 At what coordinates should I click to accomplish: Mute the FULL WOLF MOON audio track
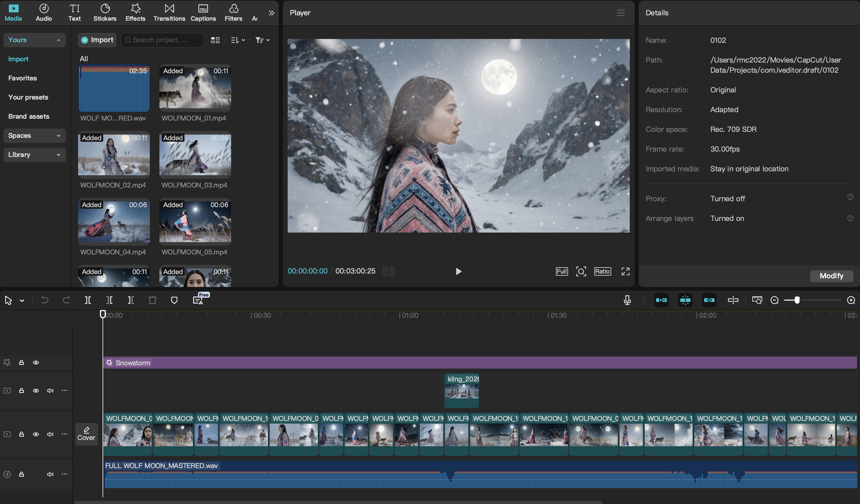(50, 474)
